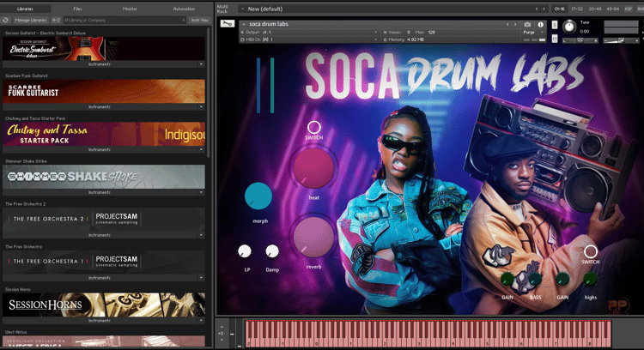The width and height of the screenshot is (644, 350).
Task: Click the next multi arrow
Action: pos(544,9)
